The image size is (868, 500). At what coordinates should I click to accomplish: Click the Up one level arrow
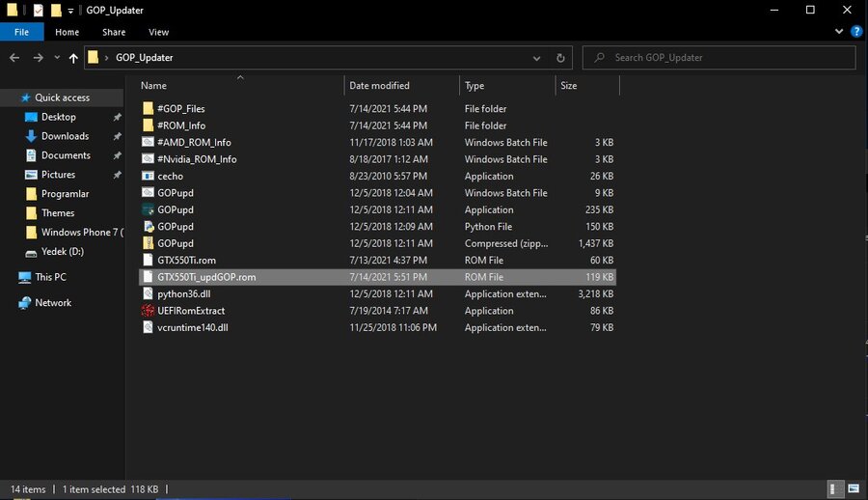click(x=73, y=58)
